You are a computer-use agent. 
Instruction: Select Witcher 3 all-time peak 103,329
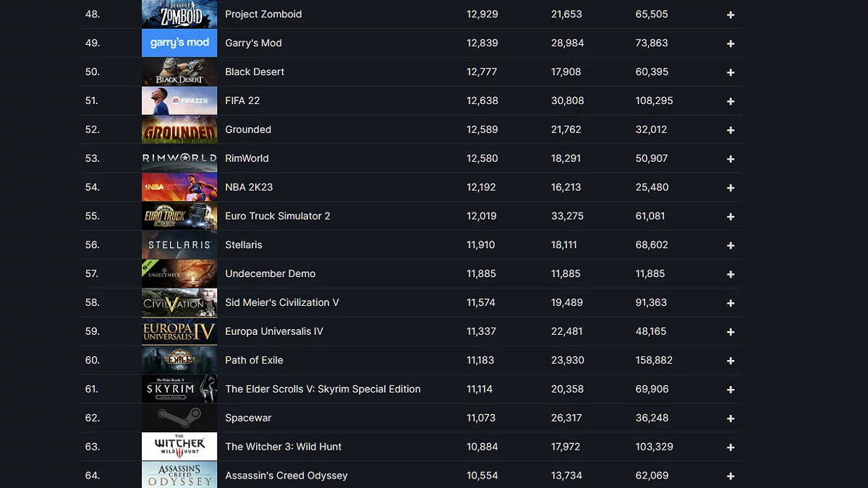[x=654, y=447]
